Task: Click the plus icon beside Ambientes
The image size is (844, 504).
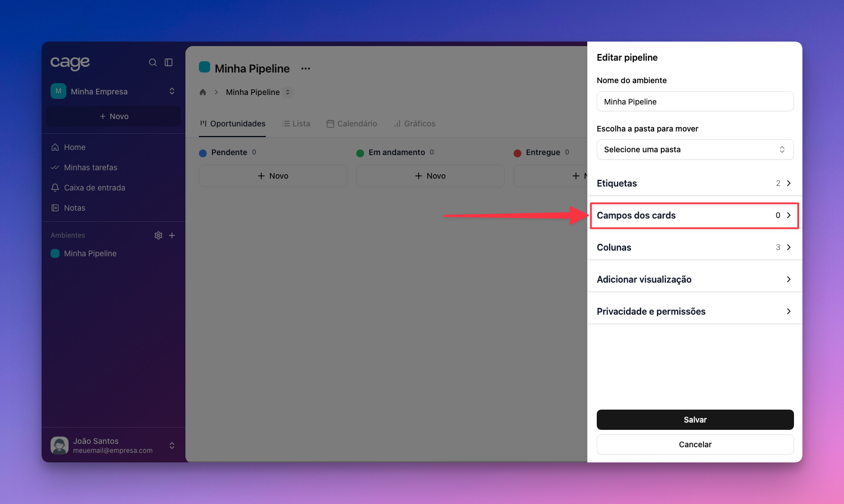Action: [172, 235]
